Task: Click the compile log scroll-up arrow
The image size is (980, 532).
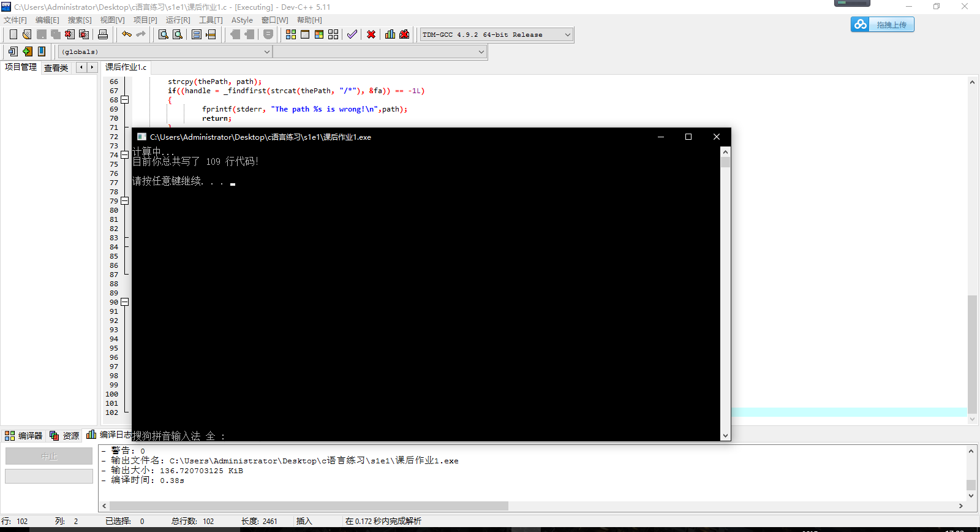Action: [971, 451]
